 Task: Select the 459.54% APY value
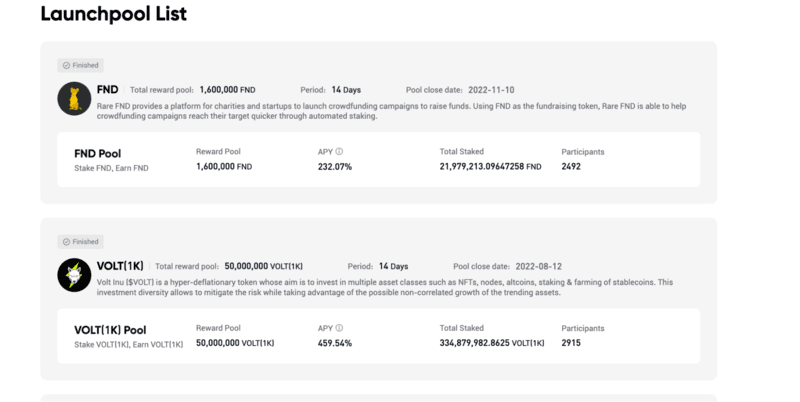tap(335, 343)
